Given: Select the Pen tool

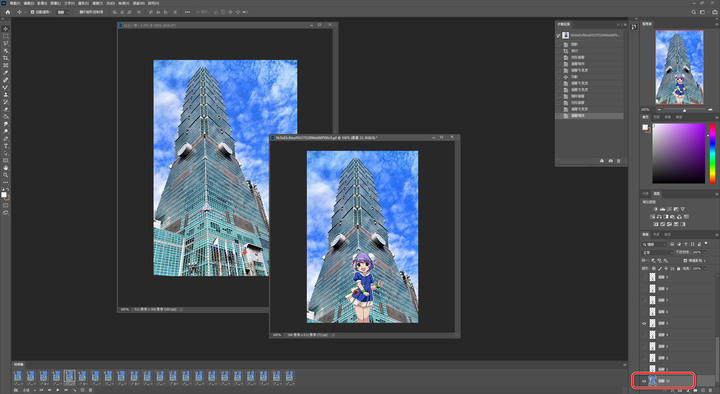Looking at the screenshot, I should tap(6, 138).
